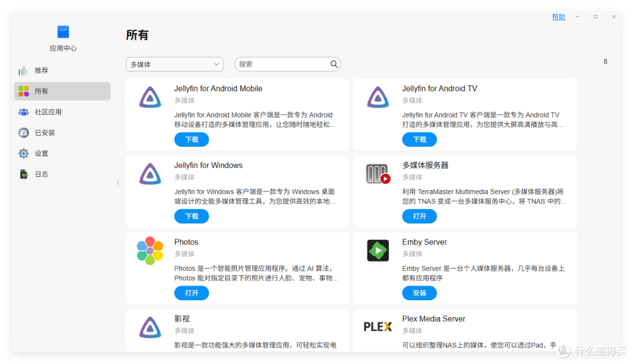Click the 影视 app logo
Viewport: 632px width, 364px height.
pyautogui.click(x=150, y=327)
